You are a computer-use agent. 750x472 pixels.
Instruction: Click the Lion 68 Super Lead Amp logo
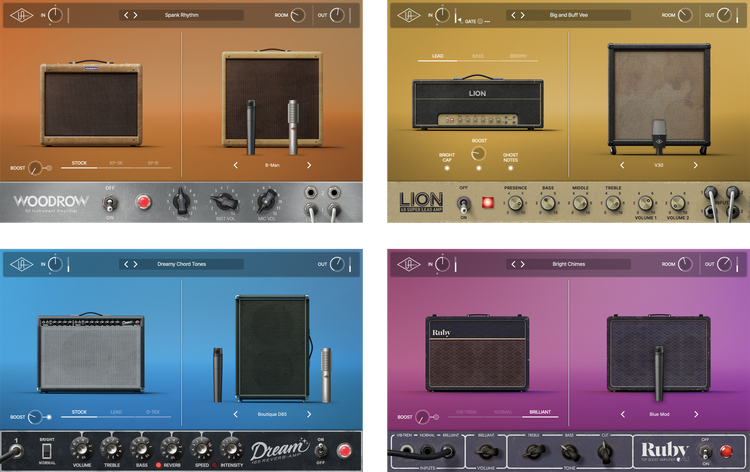click(421, 201)
